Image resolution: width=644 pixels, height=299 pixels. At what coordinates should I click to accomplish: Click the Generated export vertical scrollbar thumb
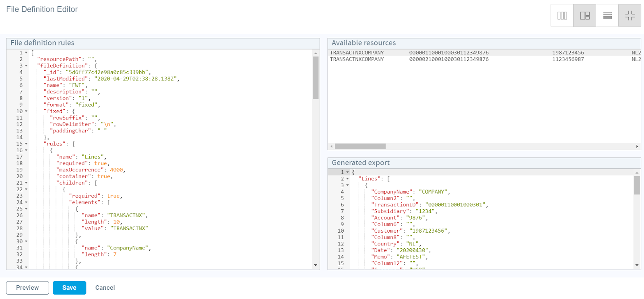point(637,185)
